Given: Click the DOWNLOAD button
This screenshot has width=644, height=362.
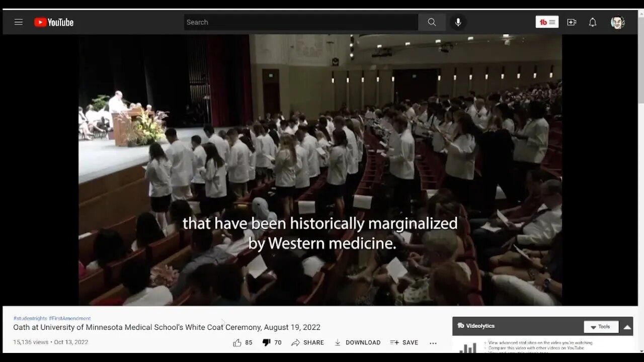Looking at the screenshot, I should click(x=357, y=342).
